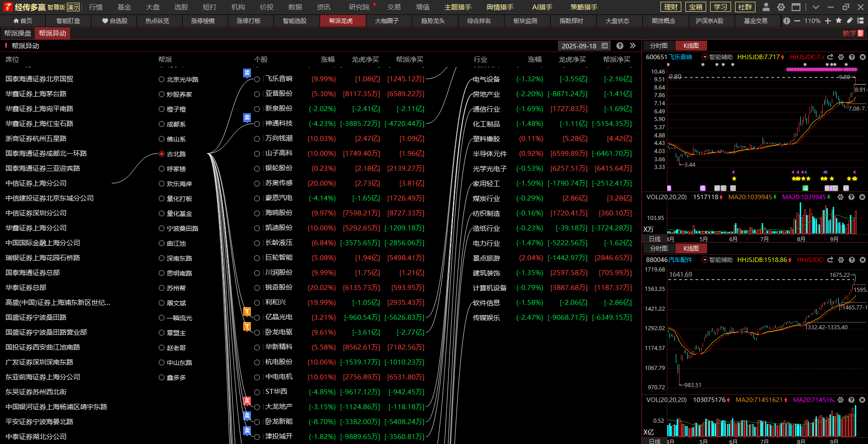Viewport: 868px width, 444px height.
Task: Select 分时图 tab in upper chart
Action: coord(658,46)
